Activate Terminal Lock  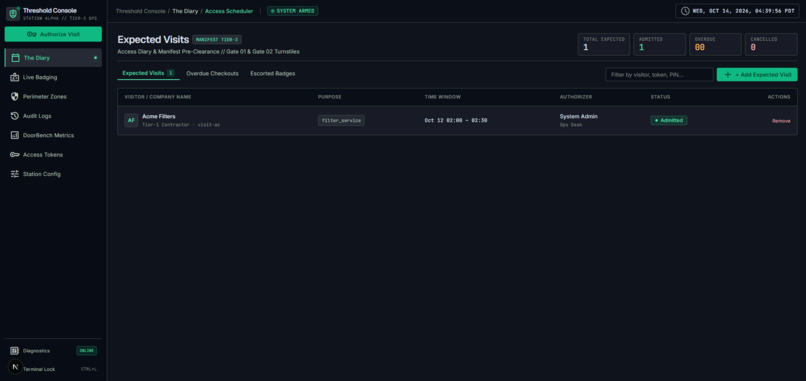[x=53, y=369]
